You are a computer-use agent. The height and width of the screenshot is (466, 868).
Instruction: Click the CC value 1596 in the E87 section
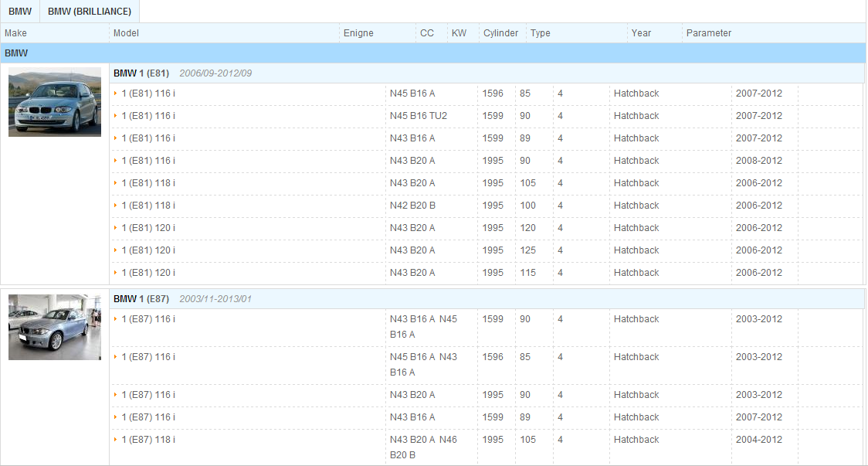click(x=493, y=357)
